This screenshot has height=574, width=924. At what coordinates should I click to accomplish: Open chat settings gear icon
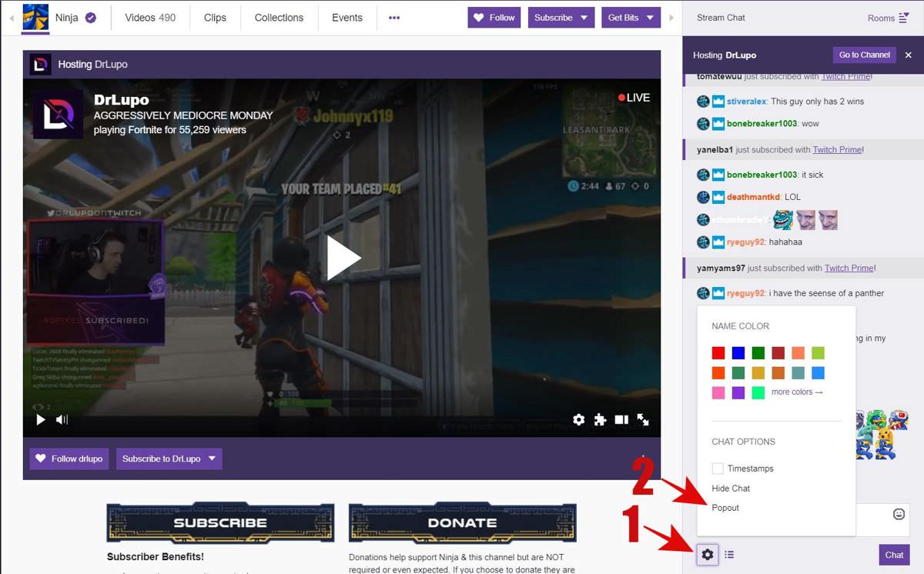point(708,554)
